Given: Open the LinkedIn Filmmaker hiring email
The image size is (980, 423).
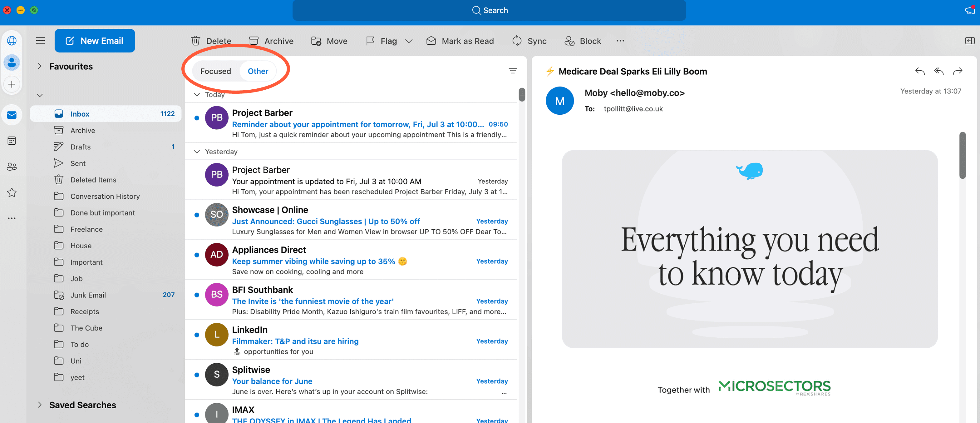Looking at the screenshot, I should 351,340.
